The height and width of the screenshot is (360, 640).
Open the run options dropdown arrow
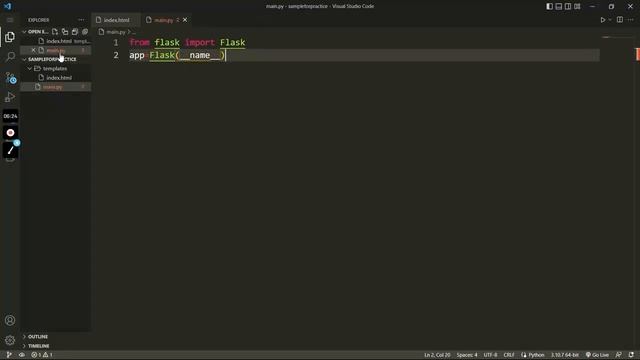610,20
